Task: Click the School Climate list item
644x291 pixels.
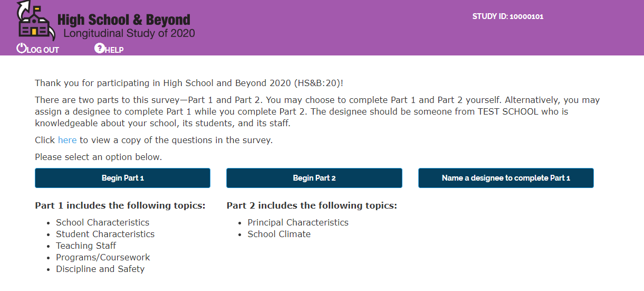Action: click(x=279, y=234)
